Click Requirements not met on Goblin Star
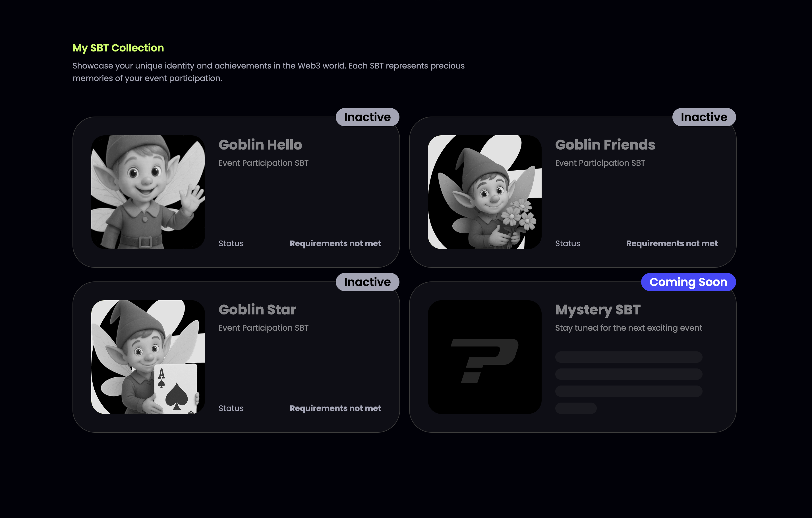 tap(335, 408)
